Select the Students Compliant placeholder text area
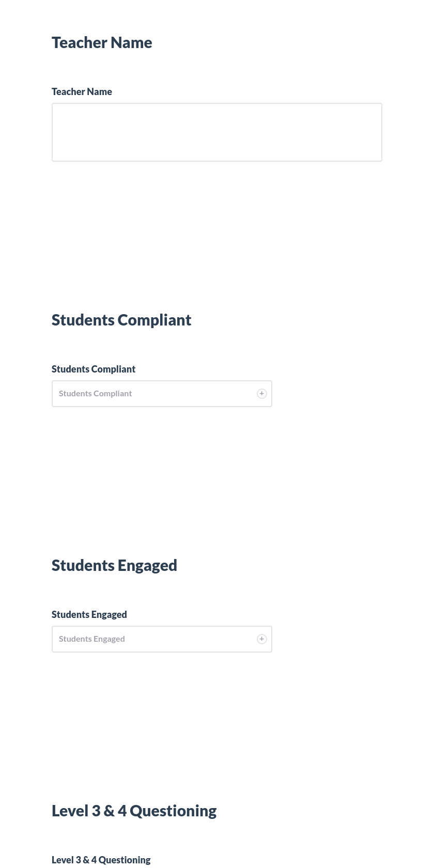This screenshot has height=868, width=434. [x=95, y=393]
